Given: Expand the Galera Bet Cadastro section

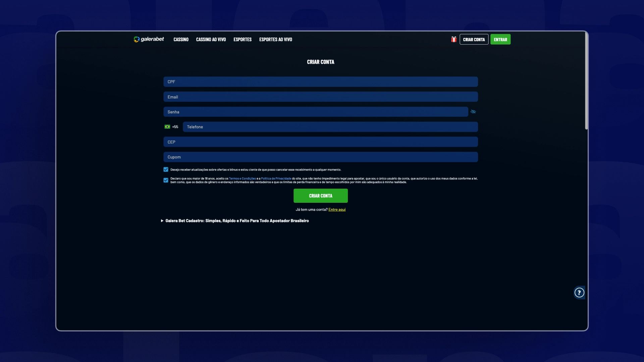Looking at the screenshot, I should pyautogui.click(x=235, y=221).
